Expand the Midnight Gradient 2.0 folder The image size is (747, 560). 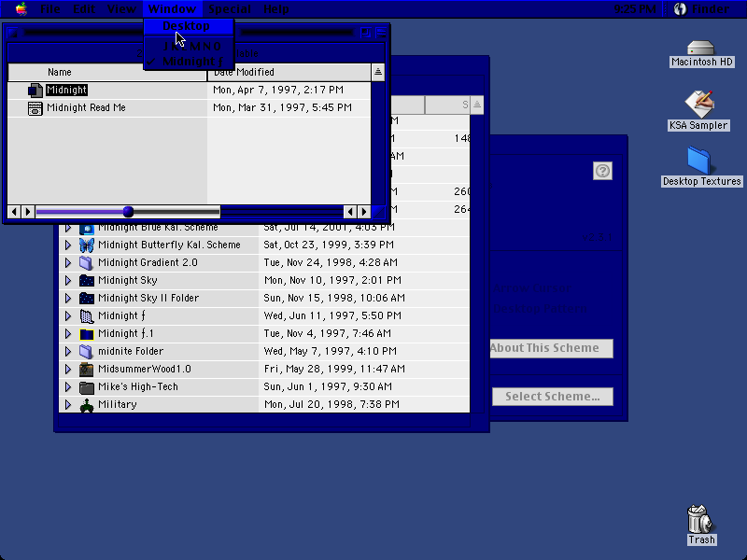pos(68,262)
